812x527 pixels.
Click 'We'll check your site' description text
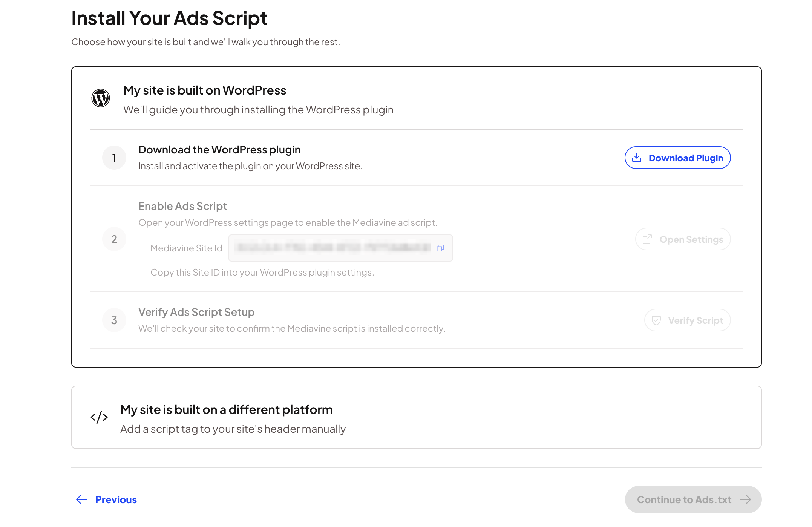click(292, 328)
